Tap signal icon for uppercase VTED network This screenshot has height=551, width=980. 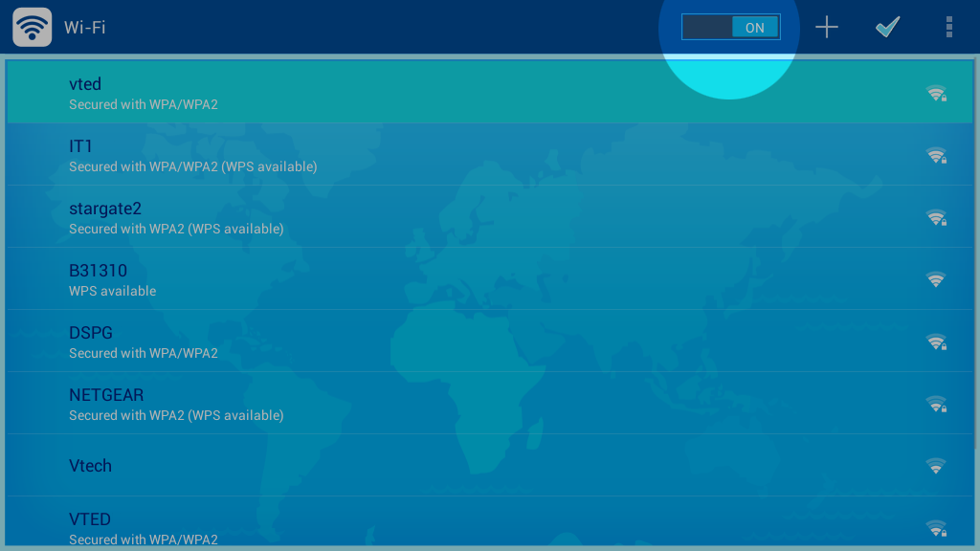point(936,528)
